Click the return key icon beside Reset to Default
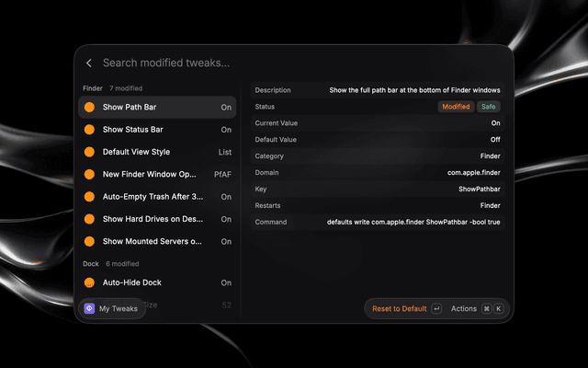Screen dimensions: 588x368 point(436,309)
